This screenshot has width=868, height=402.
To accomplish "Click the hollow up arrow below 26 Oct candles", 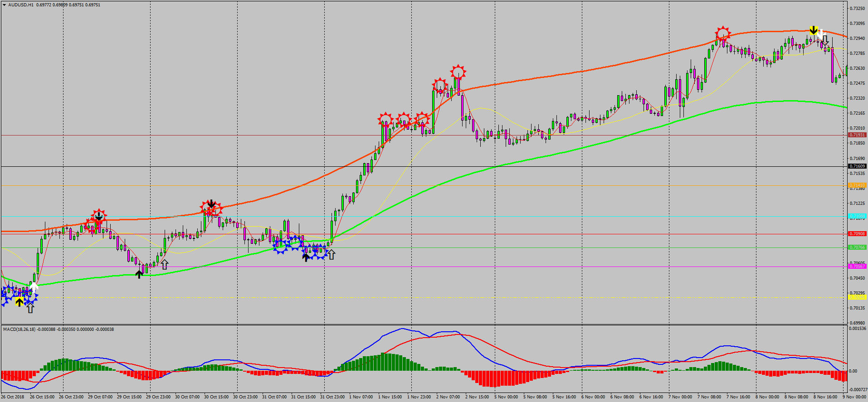I will pyautogui.click(x=30, y=308).
